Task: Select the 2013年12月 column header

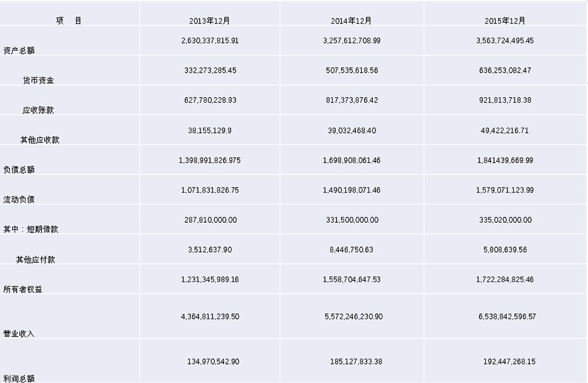Action: [x=209, y=21]
